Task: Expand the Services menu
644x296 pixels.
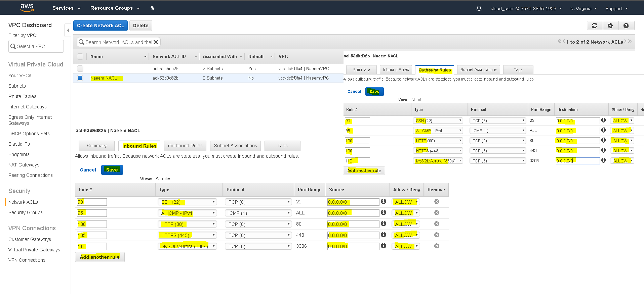Action: click(x=67, y=8)
